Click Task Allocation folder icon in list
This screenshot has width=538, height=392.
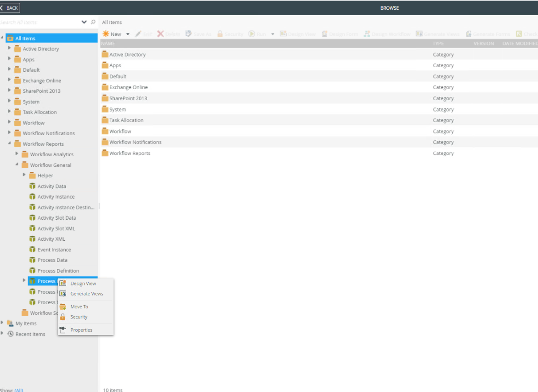pyautogui.click(x=105, y=120)
